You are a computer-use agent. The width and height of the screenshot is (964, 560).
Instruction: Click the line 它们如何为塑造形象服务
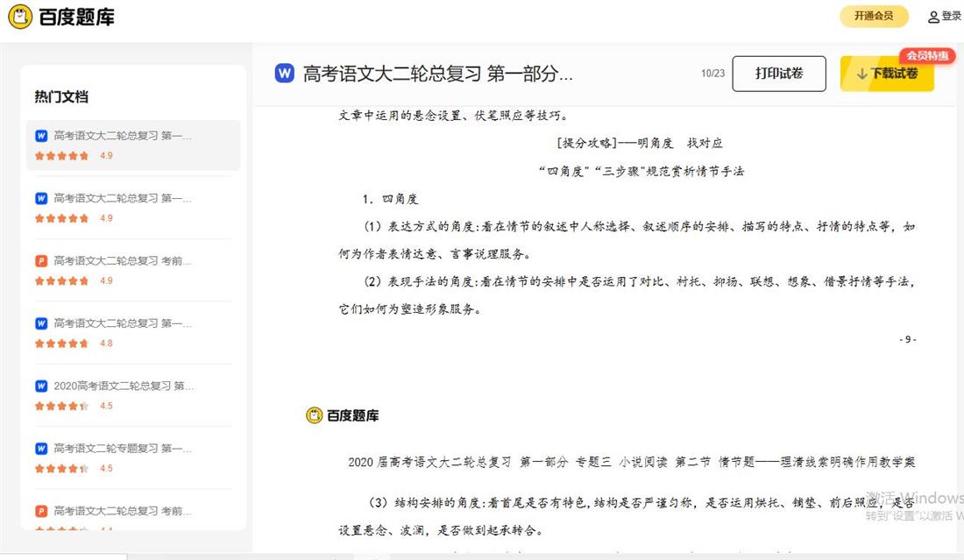[x=410, y=309]
